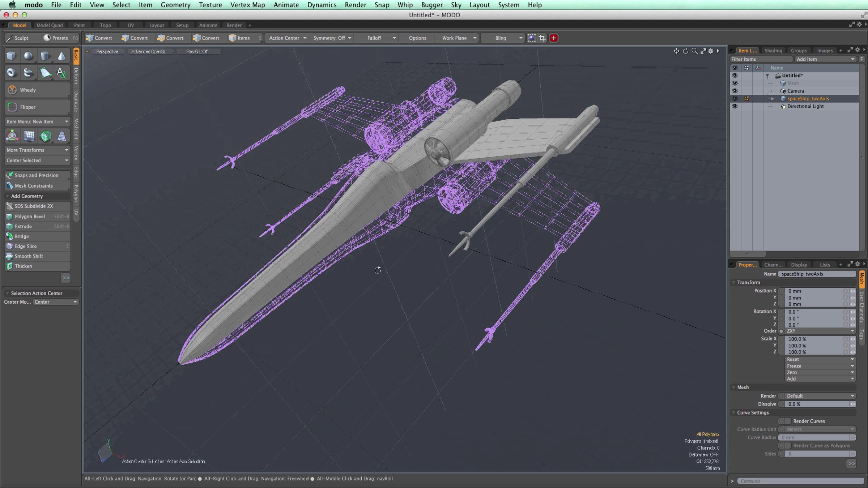The height and width of the screenshot is (488, 868).
Task: Toggle visibility of the Camera item
Action: click(x=735, y=91)
